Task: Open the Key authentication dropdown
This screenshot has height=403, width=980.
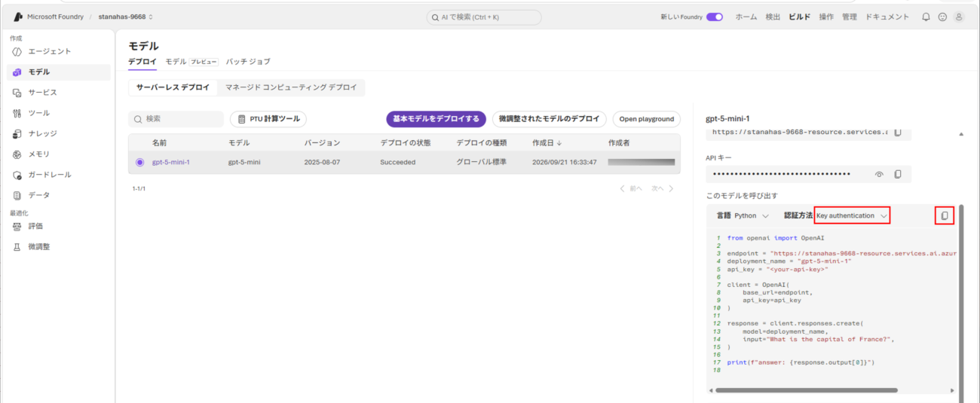Action: pos(852,215)
